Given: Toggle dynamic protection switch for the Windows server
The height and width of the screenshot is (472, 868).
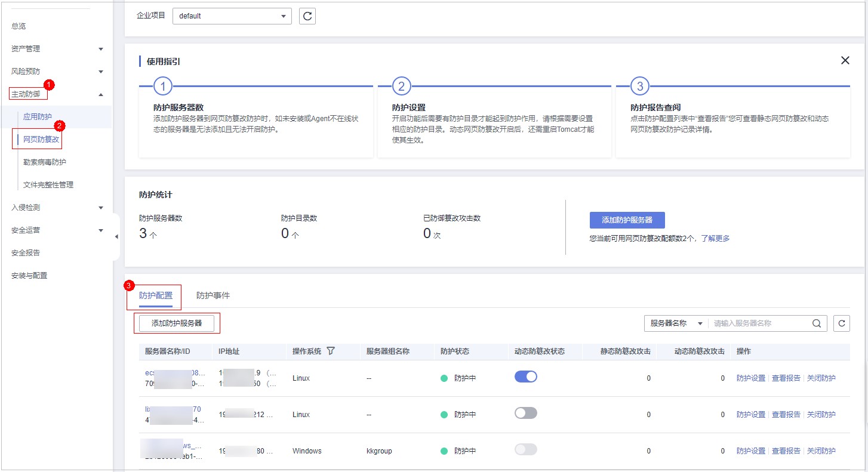Looking at the screenshot, I should (x=525, y=450).
